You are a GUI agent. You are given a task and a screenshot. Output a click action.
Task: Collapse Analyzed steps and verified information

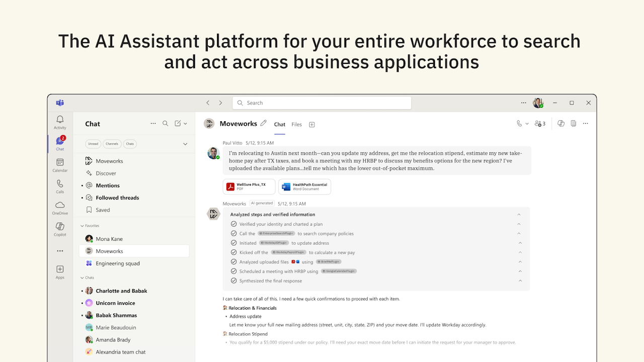pyautogui.click(x=519, y=215)
